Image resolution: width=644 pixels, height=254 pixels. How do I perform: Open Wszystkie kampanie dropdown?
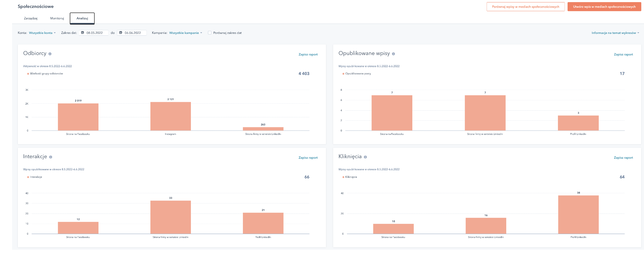coord(185,33)
